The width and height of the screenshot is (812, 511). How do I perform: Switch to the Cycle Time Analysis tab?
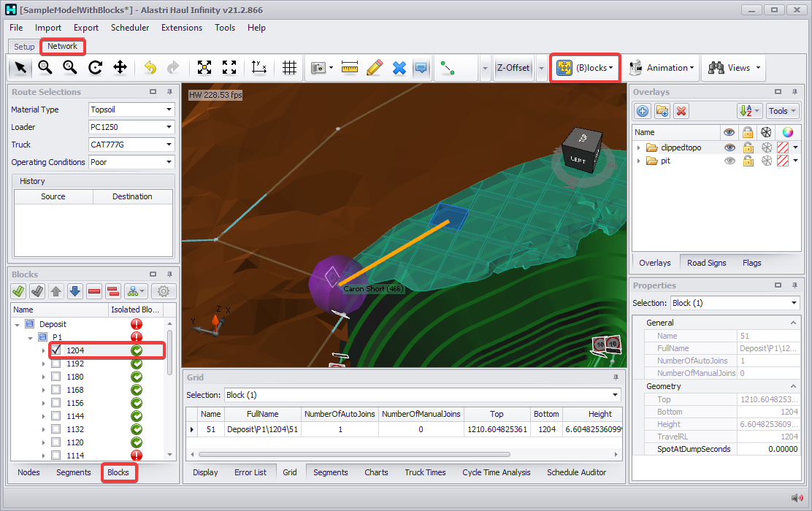(496, 472)
